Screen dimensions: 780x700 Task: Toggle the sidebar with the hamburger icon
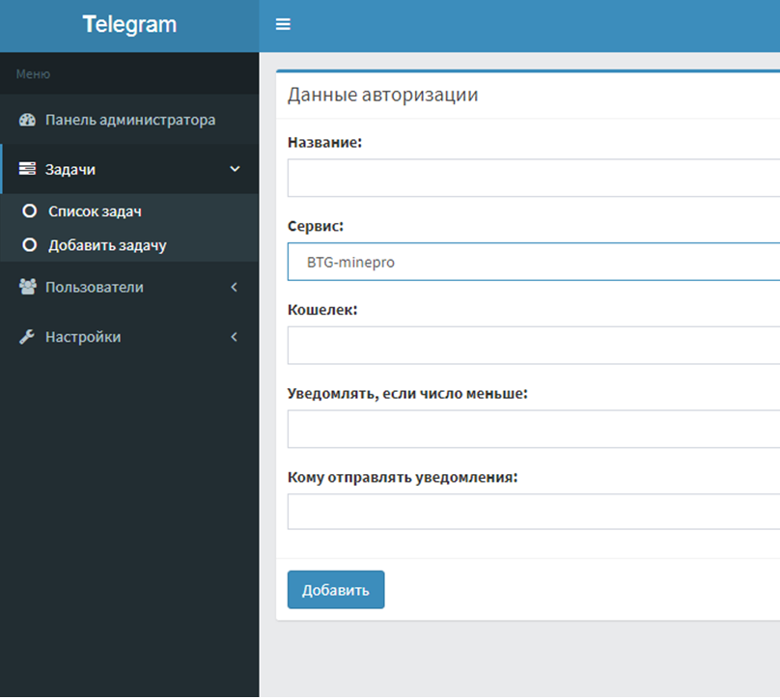point(283,24)
